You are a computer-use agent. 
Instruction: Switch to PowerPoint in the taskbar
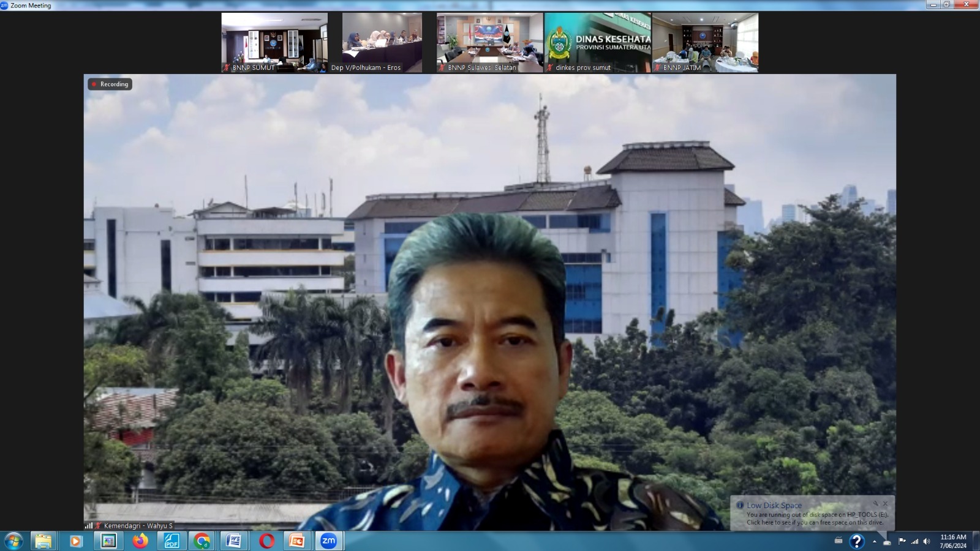(x=297, y=541)
